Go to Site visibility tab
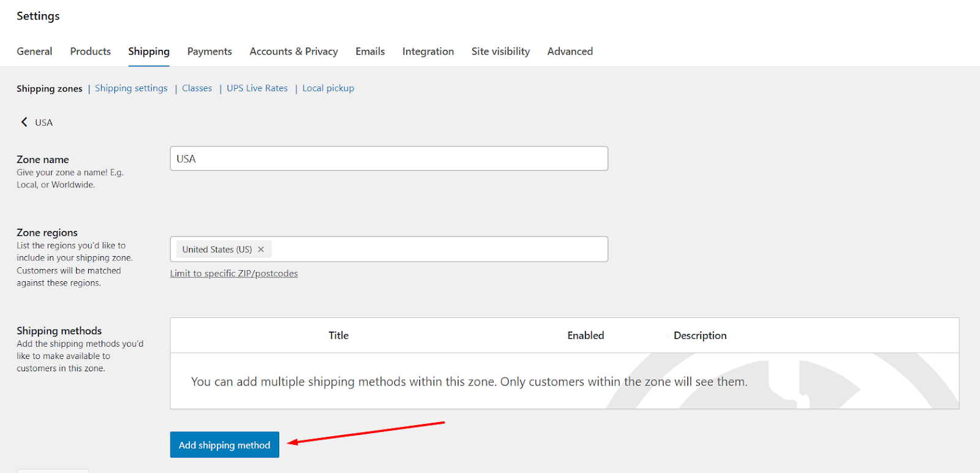 [500, 51]
